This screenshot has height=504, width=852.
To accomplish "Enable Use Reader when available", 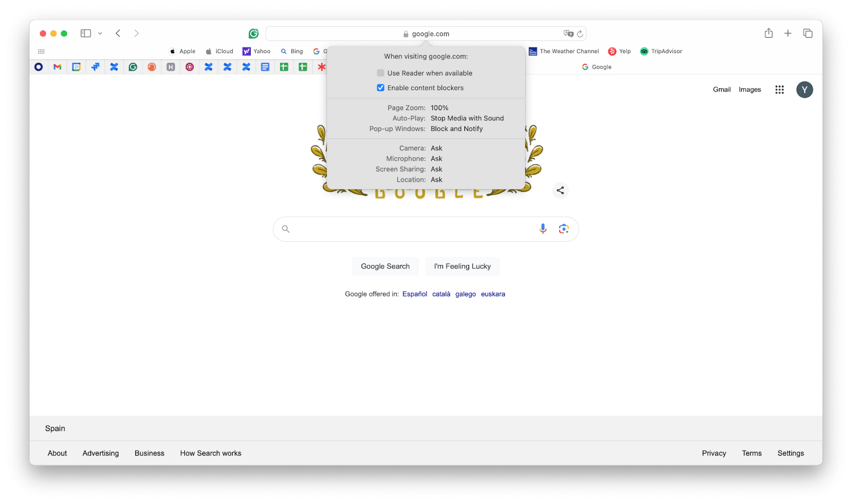I will point(380,73).
